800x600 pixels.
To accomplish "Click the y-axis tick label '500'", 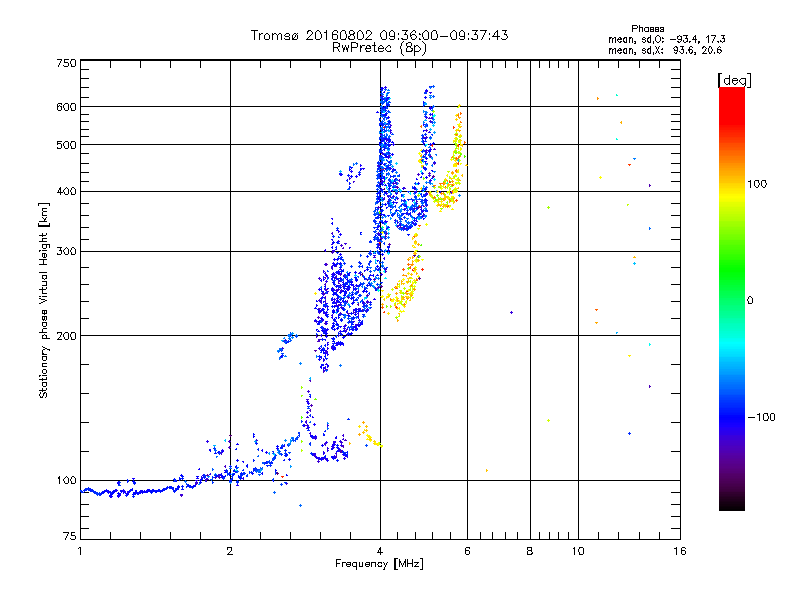I will [66, 145].
